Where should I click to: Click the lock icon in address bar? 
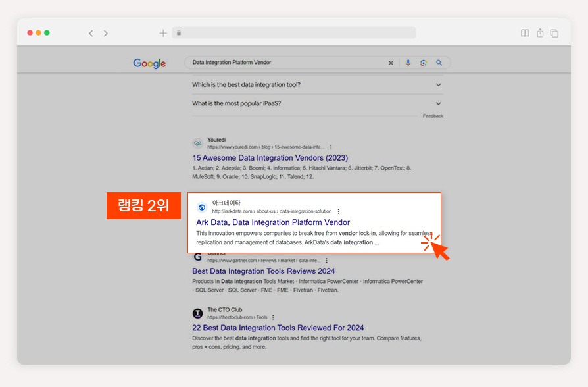point(179,33)
